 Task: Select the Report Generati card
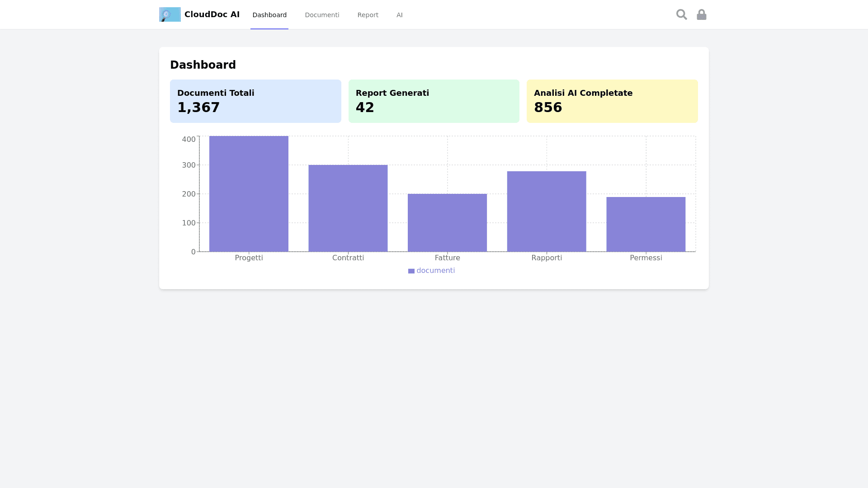click(434, 101)
